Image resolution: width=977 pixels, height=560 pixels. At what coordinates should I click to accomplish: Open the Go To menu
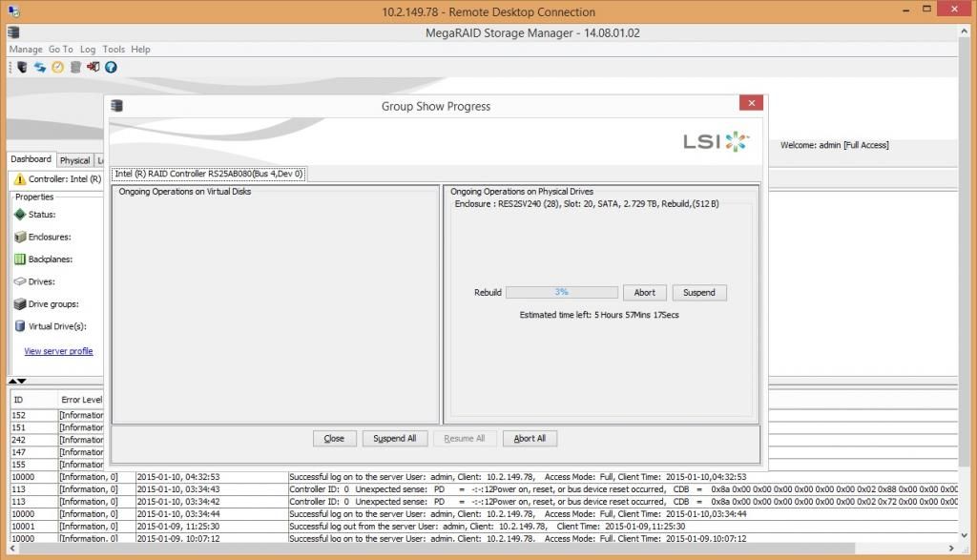[60, 50]
